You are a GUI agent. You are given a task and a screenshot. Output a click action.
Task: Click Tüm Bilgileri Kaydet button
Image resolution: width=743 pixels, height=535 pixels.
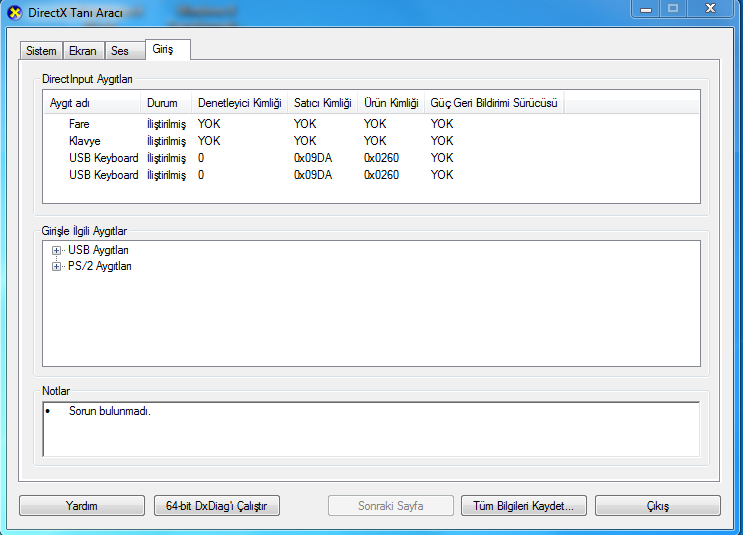pos(524,506)
